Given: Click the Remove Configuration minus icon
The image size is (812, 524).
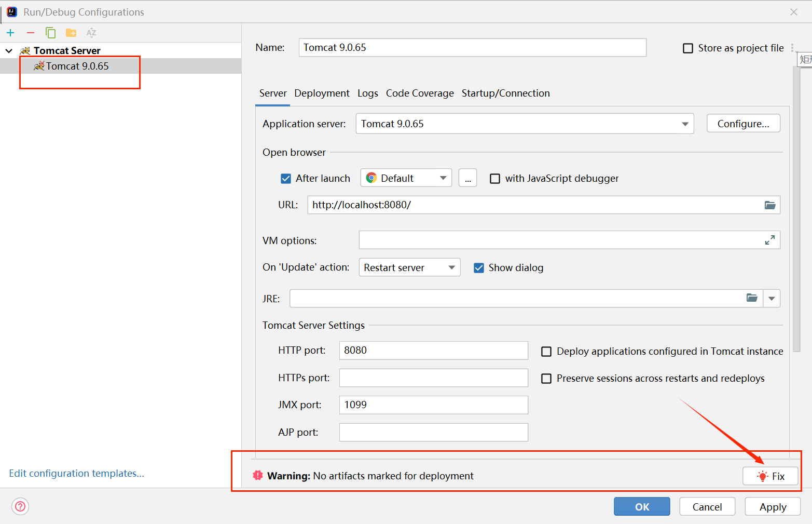Looking at the screenshot, I should pyautogui.click(x=31, y=33).
